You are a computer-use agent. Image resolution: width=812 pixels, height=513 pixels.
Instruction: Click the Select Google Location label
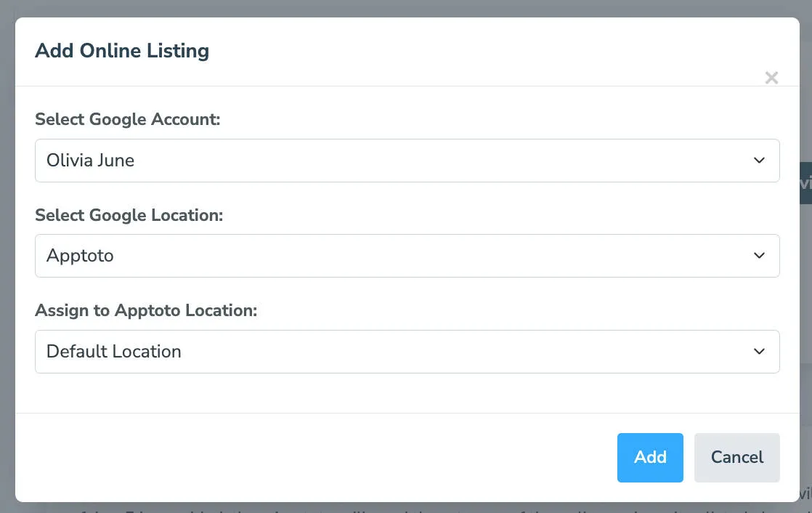(x=128, y=214)
